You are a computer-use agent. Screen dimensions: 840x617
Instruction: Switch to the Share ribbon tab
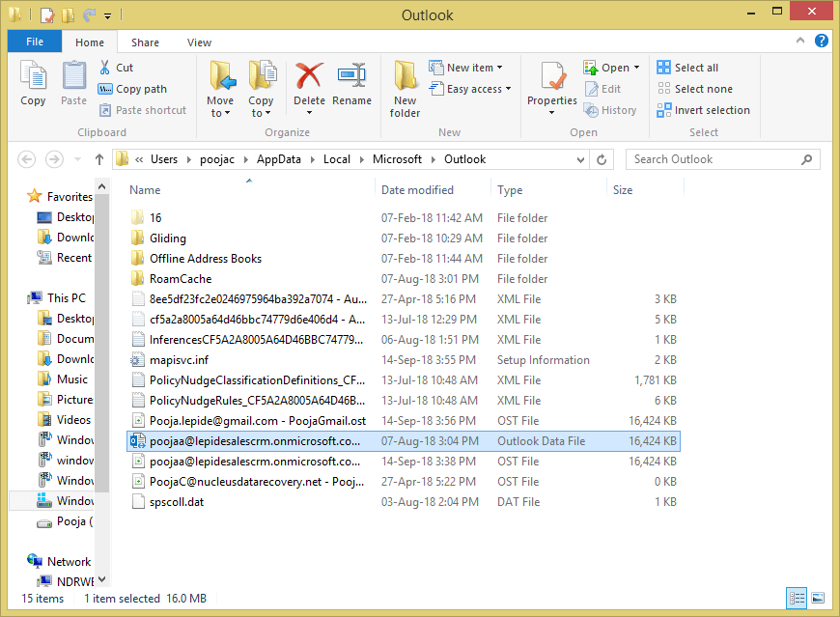(x=145, y=42)
